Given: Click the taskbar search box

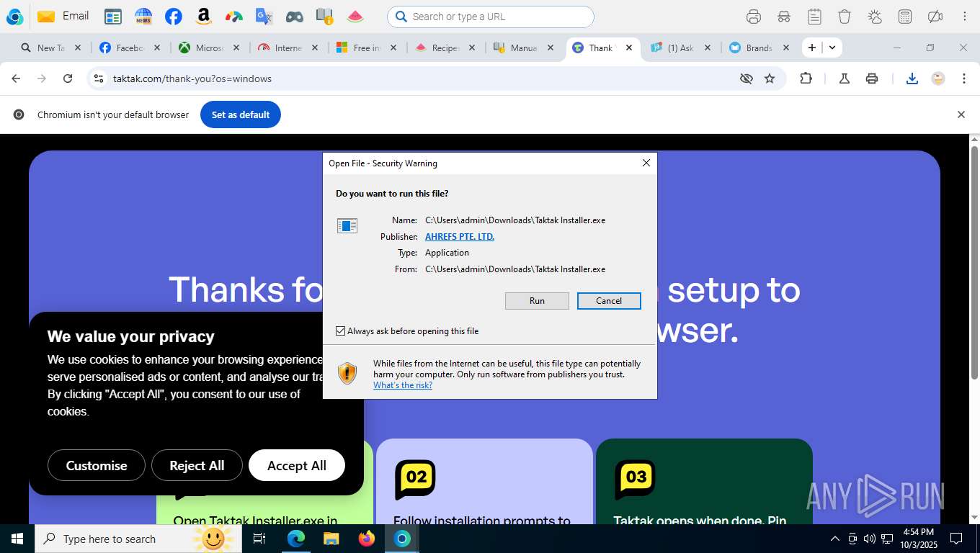Looking at the screenshot, I should point(139,539).
